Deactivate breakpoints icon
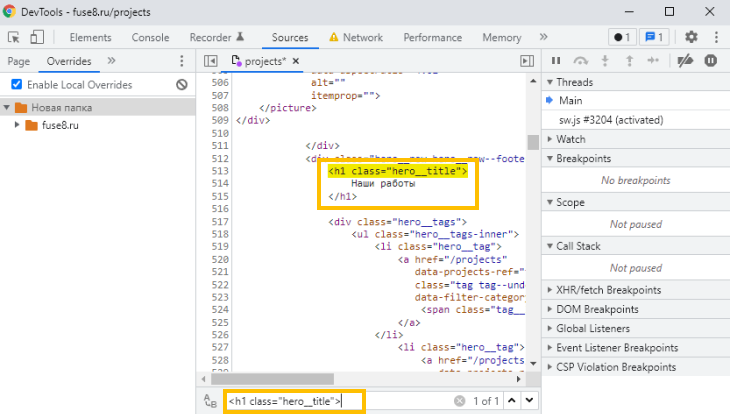 click(x=685, y=61)
